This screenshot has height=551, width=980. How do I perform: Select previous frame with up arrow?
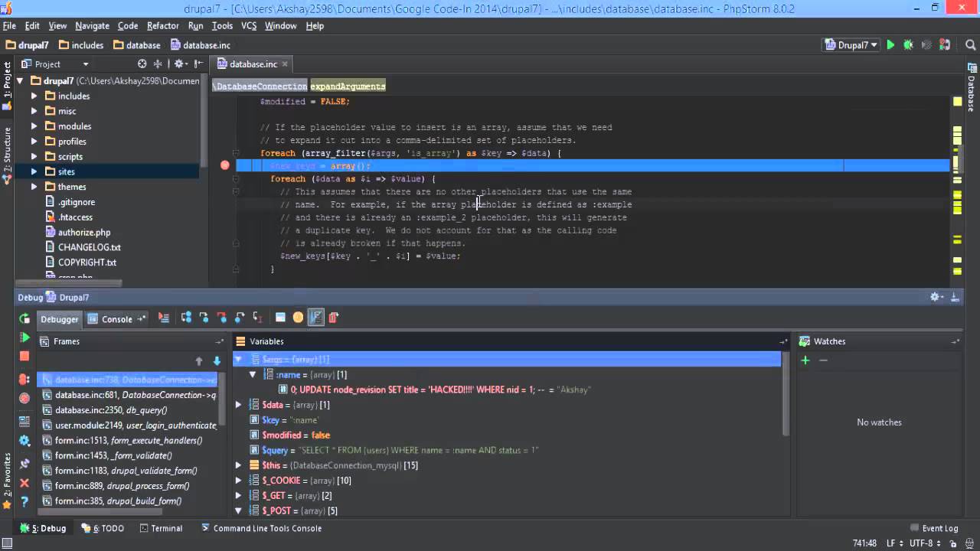[199, 361]
